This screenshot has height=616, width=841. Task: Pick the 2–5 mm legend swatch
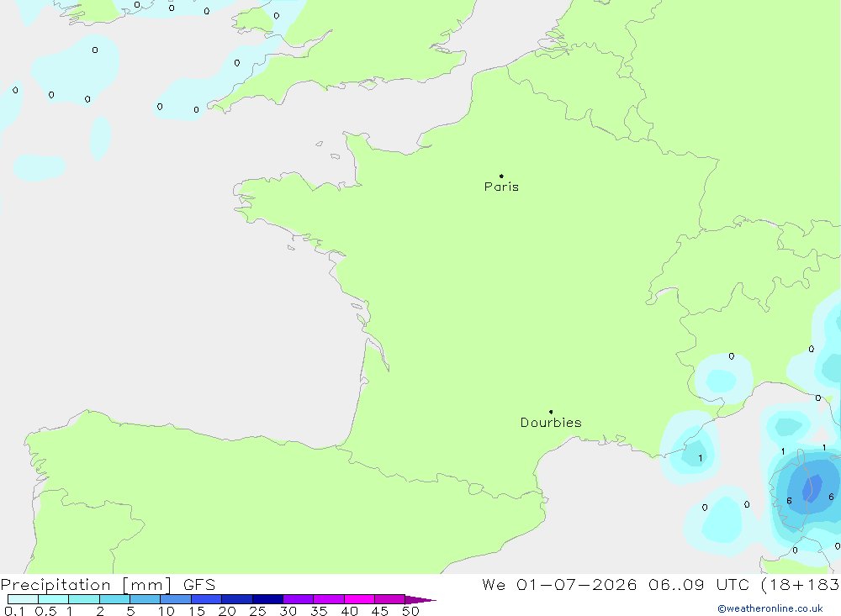click(x=114, y=599)
